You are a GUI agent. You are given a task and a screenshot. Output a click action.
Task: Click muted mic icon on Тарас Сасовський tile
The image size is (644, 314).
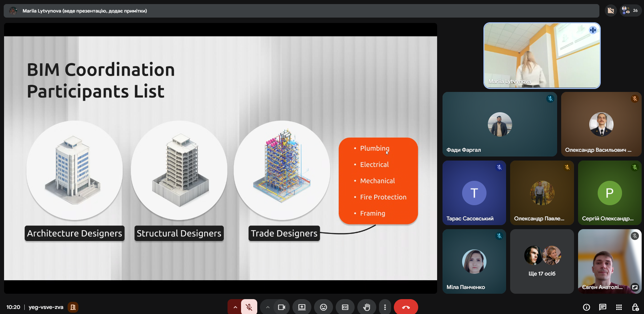point(499,167)
